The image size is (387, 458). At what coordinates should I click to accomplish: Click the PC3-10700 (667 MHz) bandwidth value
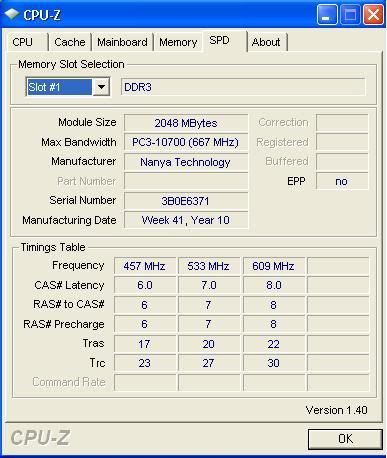coord(186,142)
